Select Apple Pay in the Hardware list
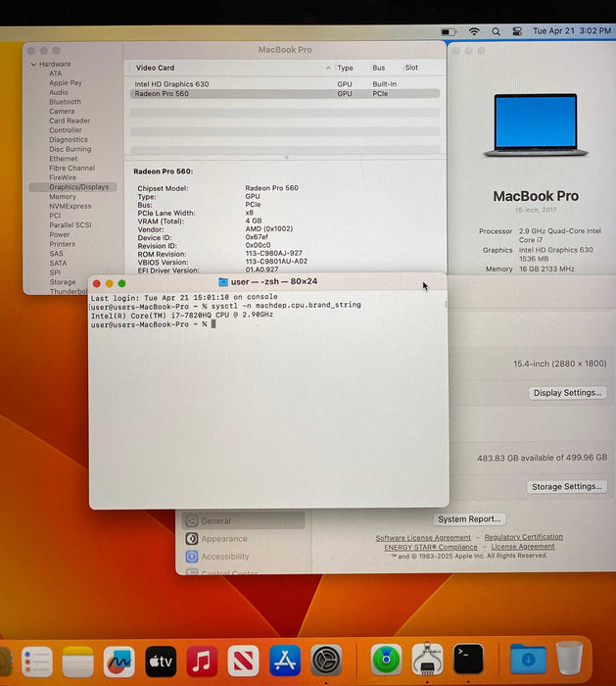This screenshot has width=616, height=686. pyautogui.click(x=66, y=82)
